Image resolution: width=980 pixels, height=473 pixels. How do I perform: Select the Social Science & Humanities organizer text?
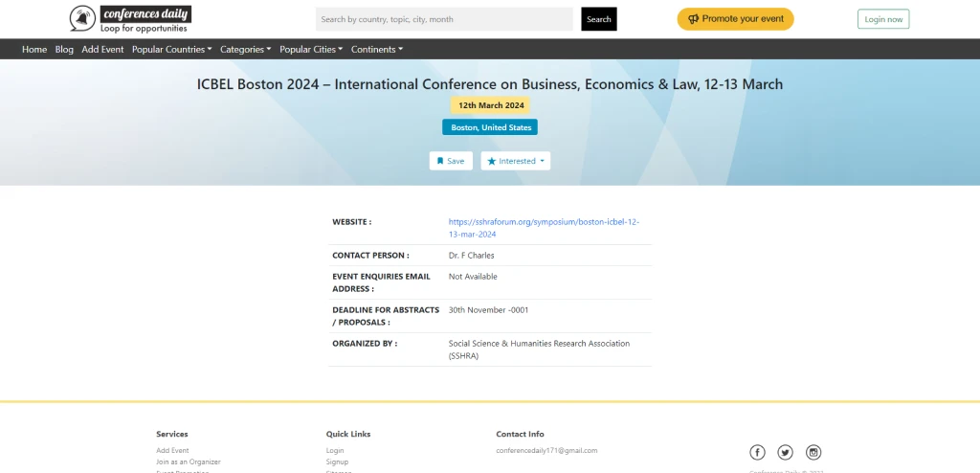tap(539, 349)
